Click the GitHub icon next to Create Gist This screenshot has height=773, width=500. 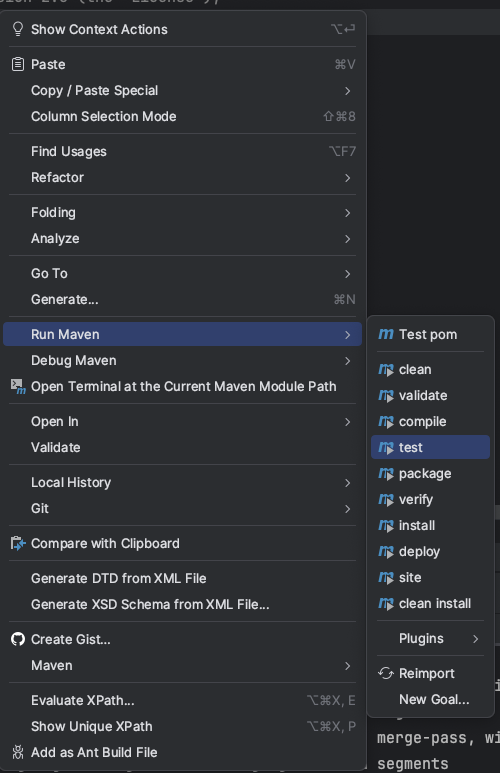[18, 639]
